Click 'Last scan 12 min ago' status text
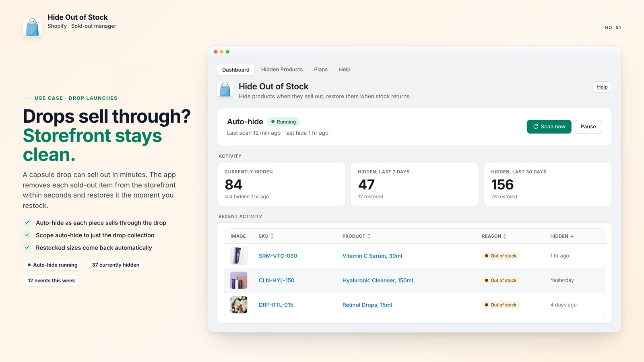This screenshot has height=362, width=644. pos(254,133)
